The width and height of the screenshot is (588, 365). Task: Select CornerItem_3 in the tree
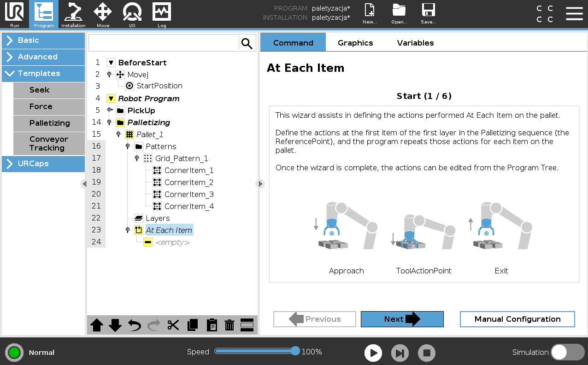189,194
